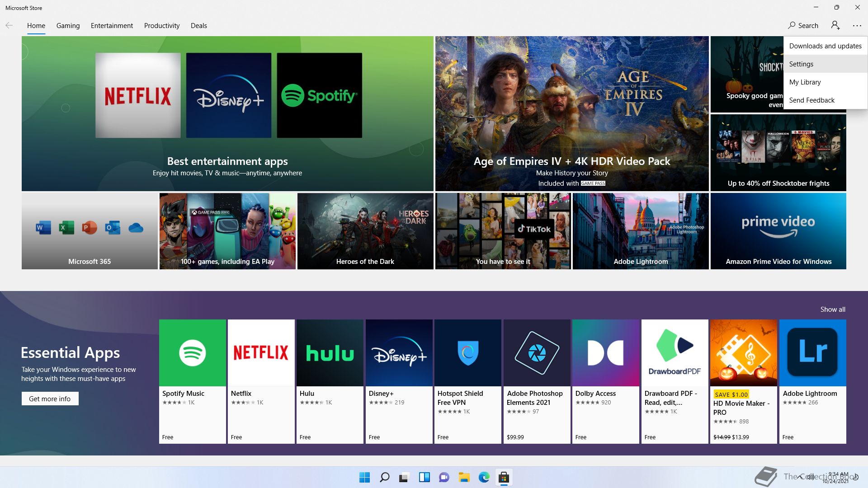Open the TikTok You have to see it tile
This screenshot has width=868, height=488.
click(x=503, y=231)
